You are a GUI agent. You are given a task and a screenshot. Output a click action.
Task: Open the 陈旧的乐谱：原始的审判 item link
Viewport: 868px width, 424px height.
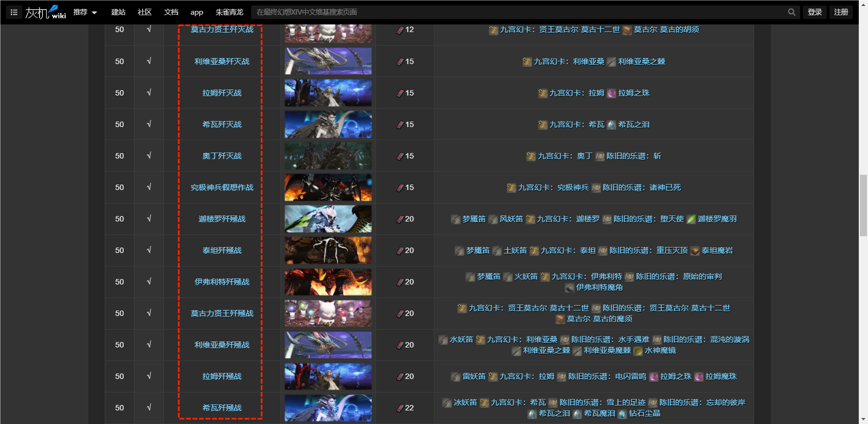679,277
